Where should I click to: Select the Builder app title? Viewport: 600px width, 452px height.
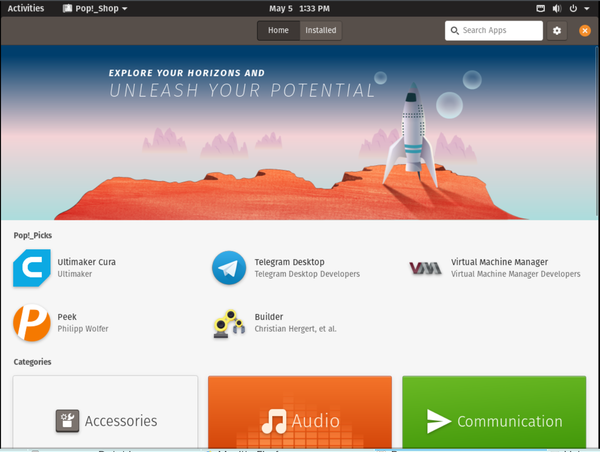coord(269,317)
